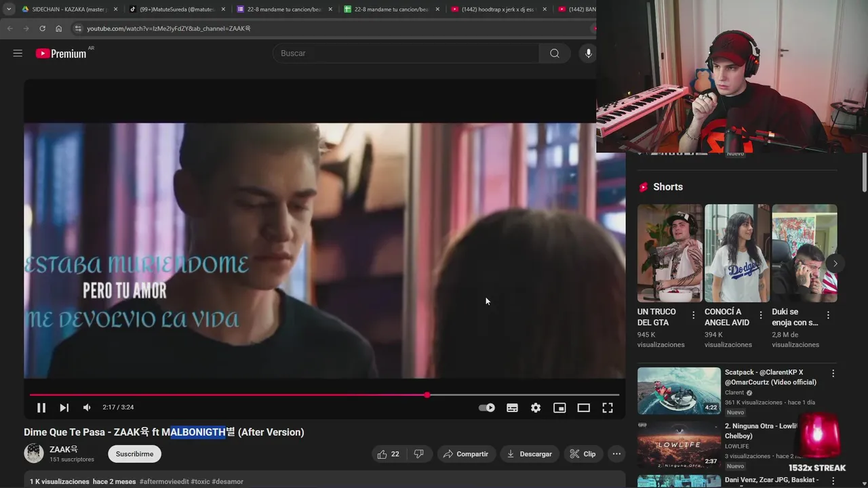Toggle the autoplay switch
868x488 pixels.
click(x=487, y=407)
